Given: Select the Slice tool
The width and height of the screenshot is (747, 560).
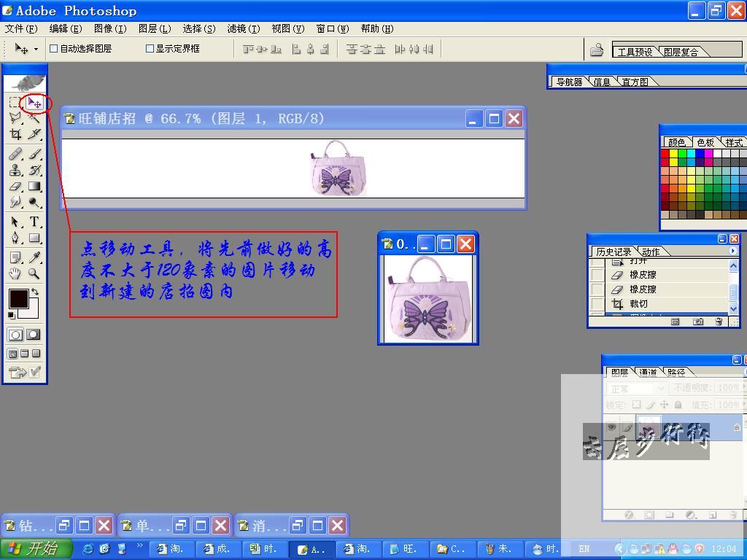Looking at the screenshot, I should pos(34,134).
